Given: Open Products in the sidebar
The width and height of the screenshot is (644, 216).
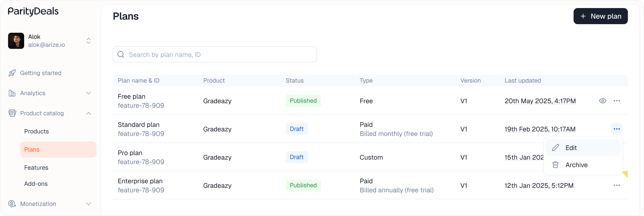Looking at the screenshot, I should [x=37, y=131].
